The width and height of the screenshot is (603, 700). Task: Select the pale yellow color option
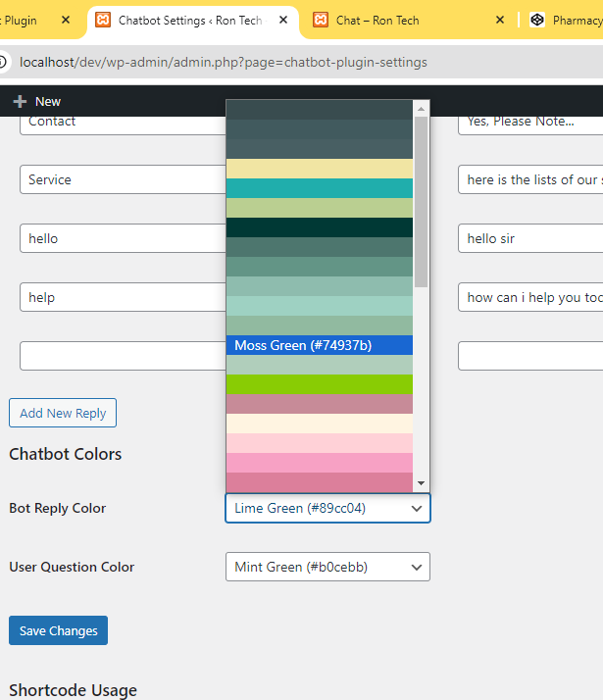pyautogui.click(x=319, y=169)
